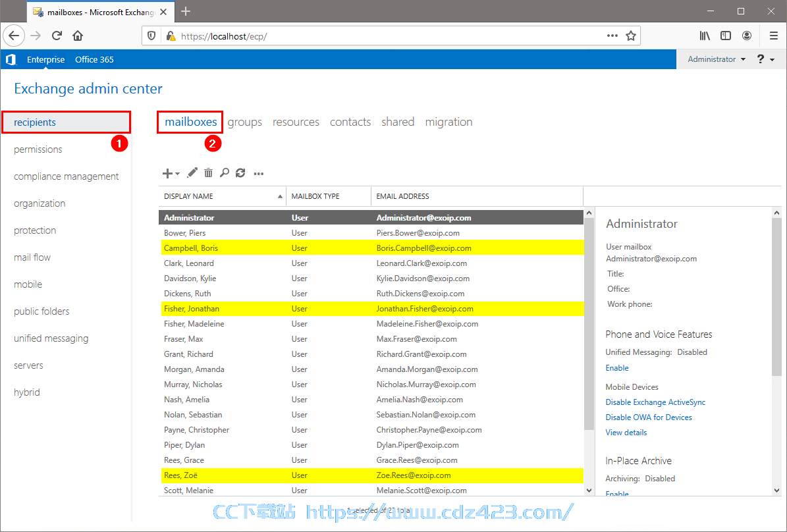
Task: Edit the selected mailbox with pencil icon
Action: point(192,173)
